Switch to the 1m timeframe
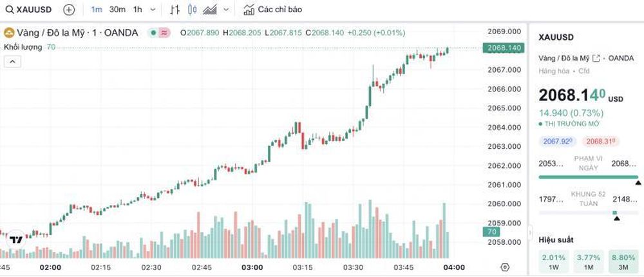 pos(97,10)
